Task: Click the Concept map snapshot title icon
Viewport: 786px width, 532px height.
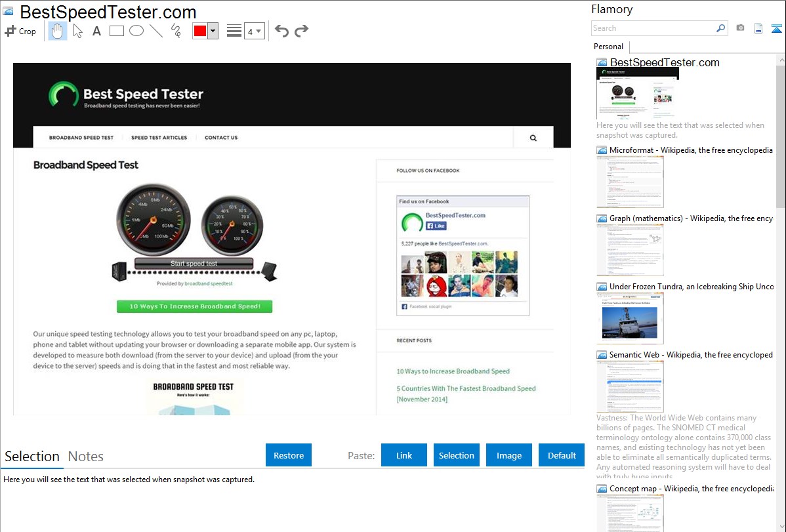Action: click(602, 489)
